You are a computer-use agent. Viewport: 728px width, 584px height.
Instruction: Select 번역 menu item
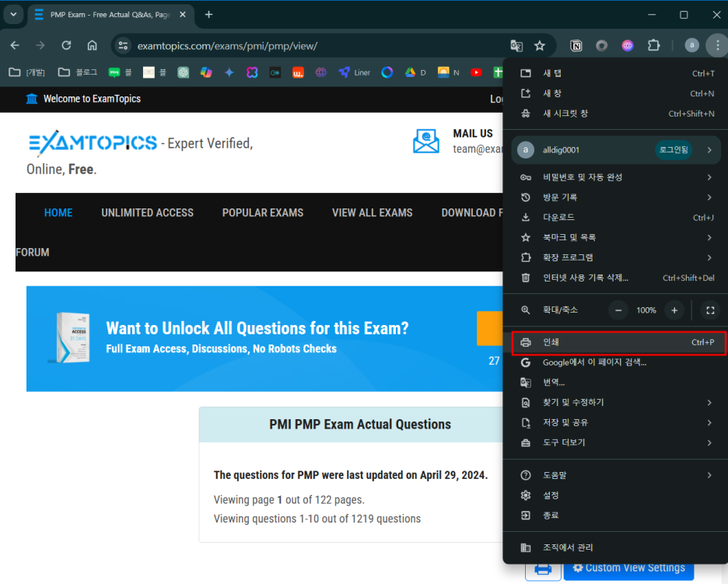tap(617, 383)
